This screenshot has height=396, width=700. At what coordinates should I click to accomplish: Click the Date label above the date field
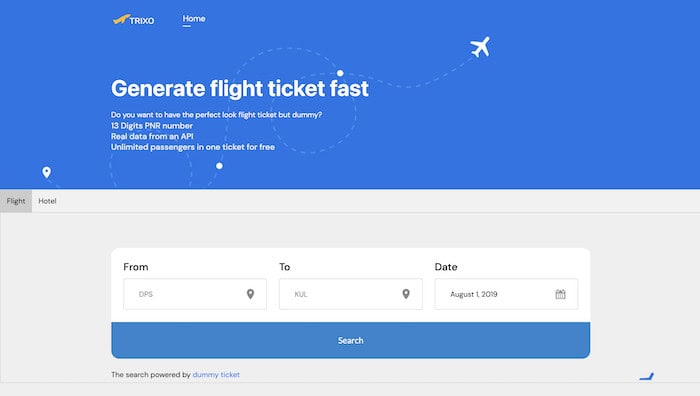(x=446, y=267)
